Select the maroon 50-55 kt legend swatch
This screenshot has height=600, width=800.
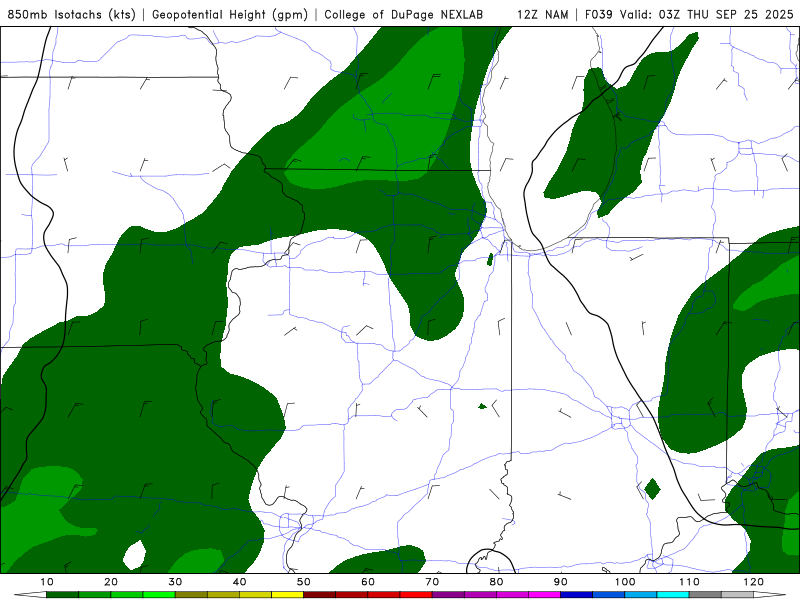[x=319, y=595]
